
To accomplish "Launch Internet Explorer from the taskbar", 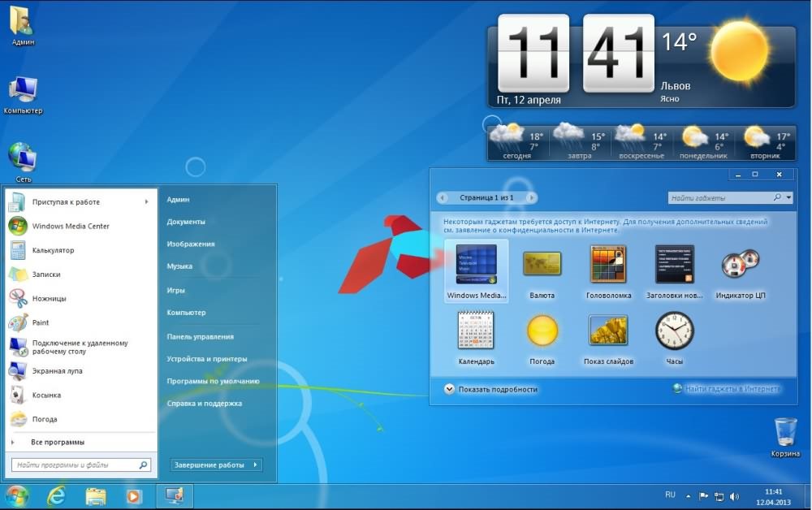I will point(56,495).
